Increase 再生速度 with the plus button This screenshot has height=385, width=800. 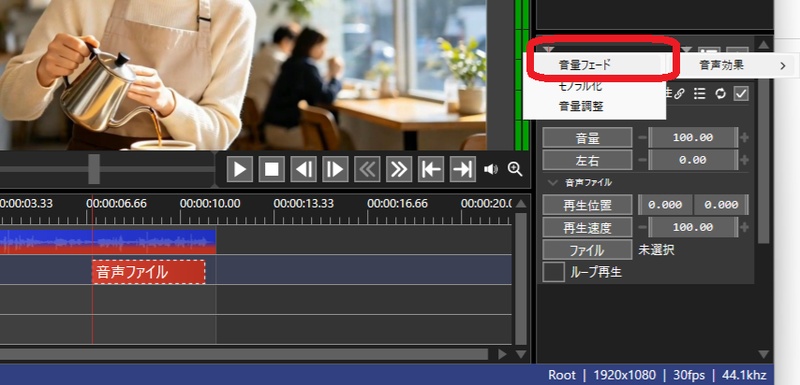744,227
